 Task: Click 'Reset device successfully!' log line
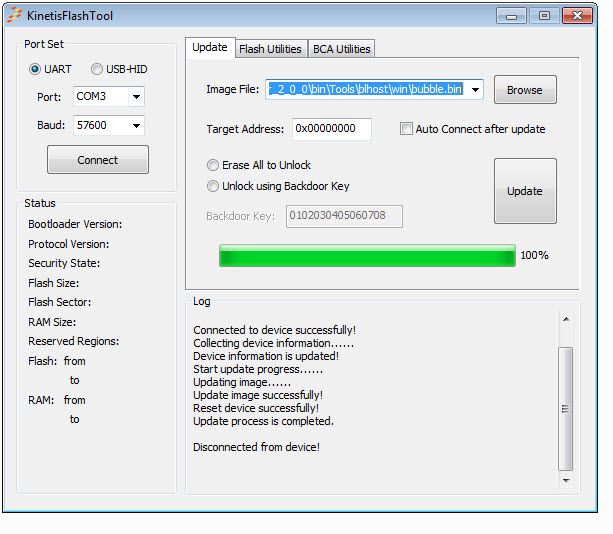(256, 408)
